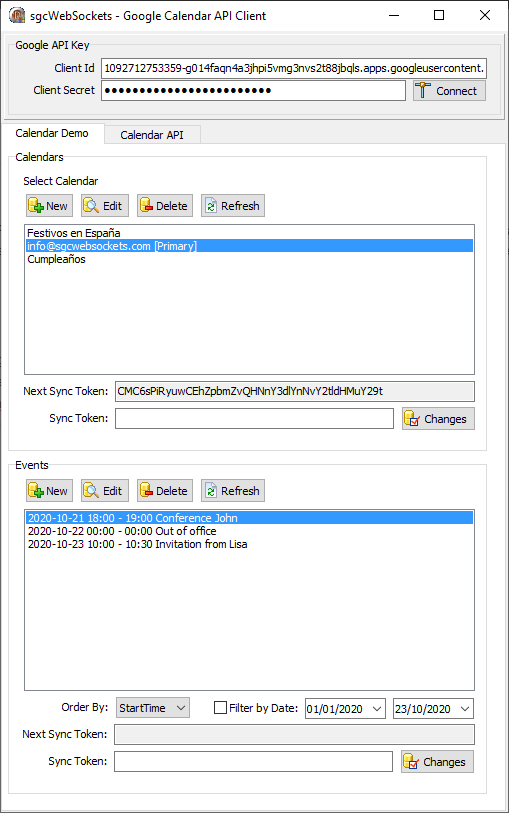Select the Calendar Demo tab

point(52,133)
